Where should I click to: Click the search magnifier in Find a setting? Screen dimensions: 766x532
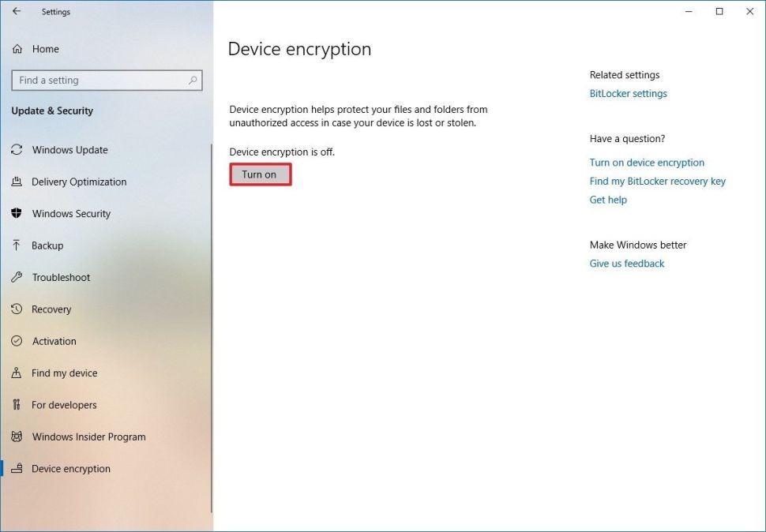click(x=193, y=80)
